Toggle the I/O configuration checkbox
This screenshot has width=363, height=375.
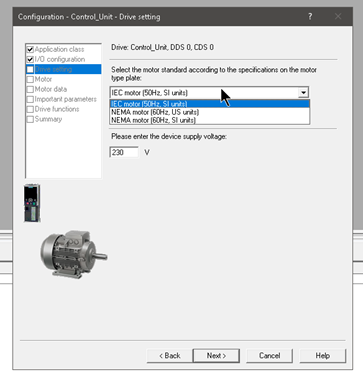[30, 60]
